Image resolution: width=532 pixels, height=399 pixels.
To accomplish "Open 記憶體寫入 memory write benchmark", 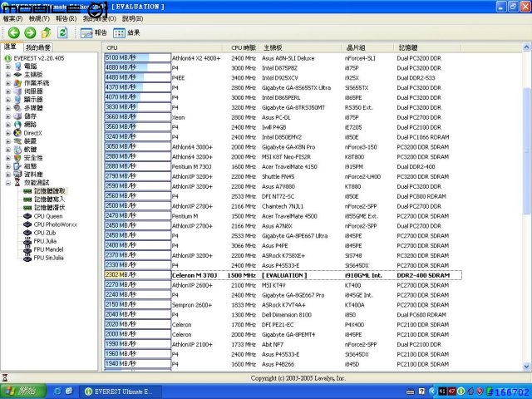I will click(50, 199).
